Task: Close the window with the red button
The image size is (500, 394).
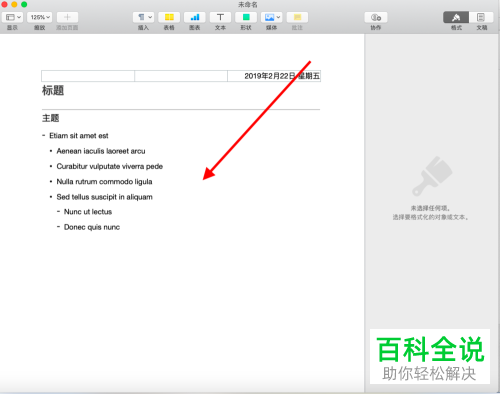Action: pos(4,4)
